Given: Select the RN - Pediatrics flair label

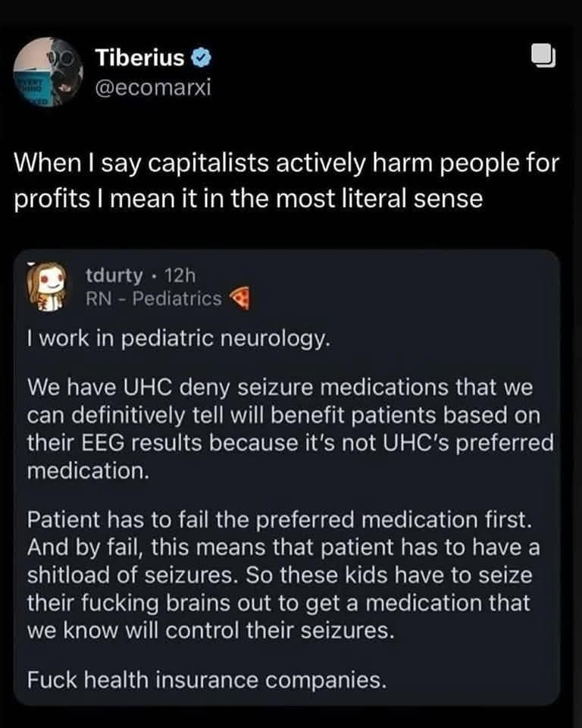Looking at the screenshot, I should coord(154,299).
